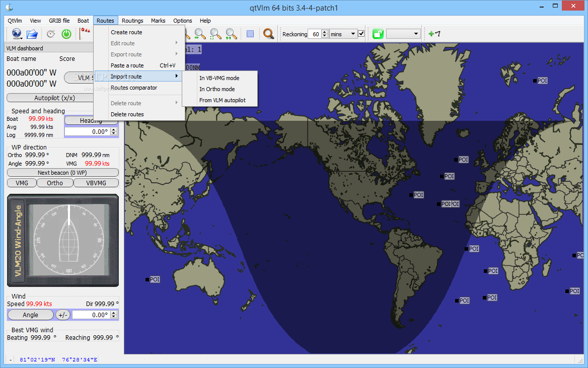The width and height of the screenshot is (588, 368).
Task: Click the VBVMG button
Action: (96, 183)
